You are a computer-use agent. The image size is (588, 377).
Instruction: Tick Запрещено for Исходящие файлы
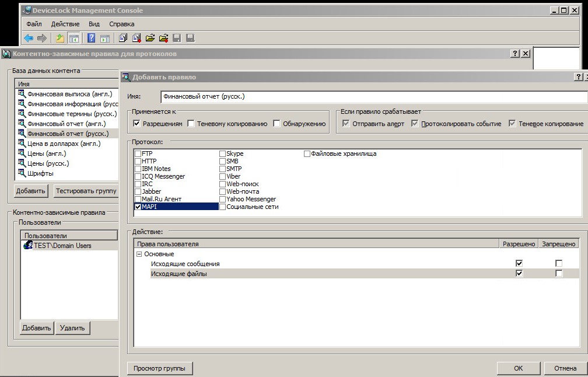(x=559, y=274)
